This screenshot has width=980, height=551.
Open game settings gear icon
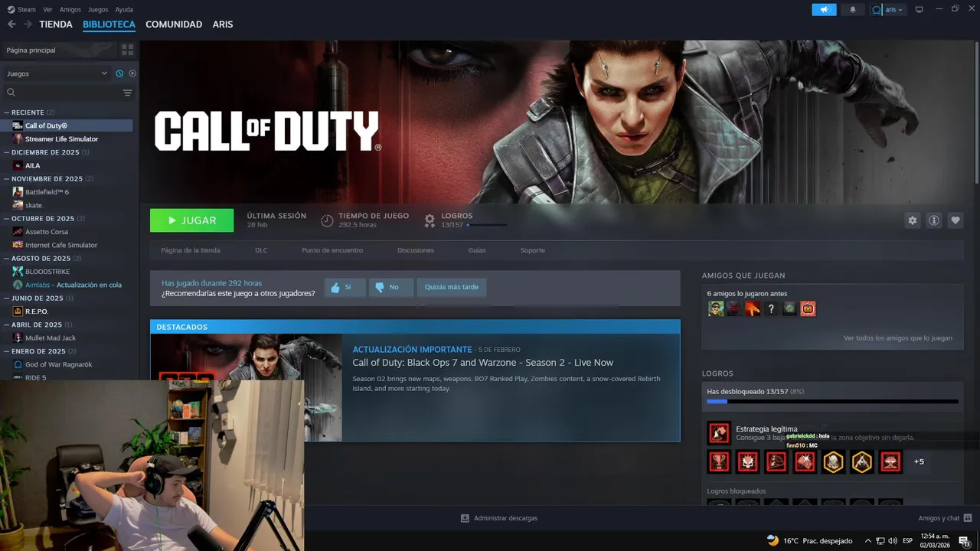912,220
